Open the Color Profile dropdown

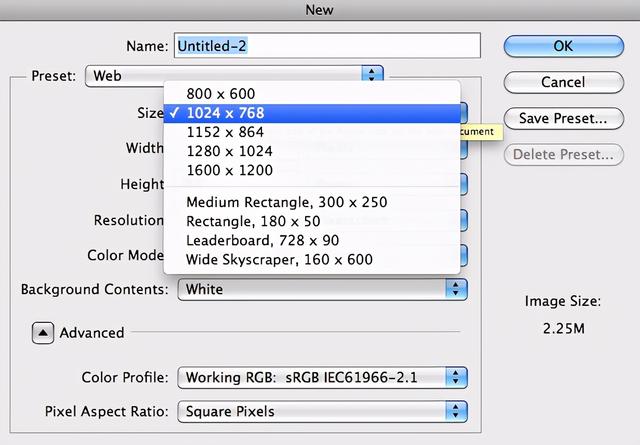tap(322, 377)
